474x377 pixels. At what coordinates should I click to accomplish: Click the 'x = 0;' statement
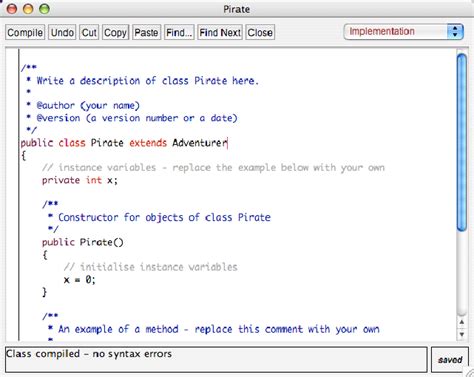tap(79, 279)
